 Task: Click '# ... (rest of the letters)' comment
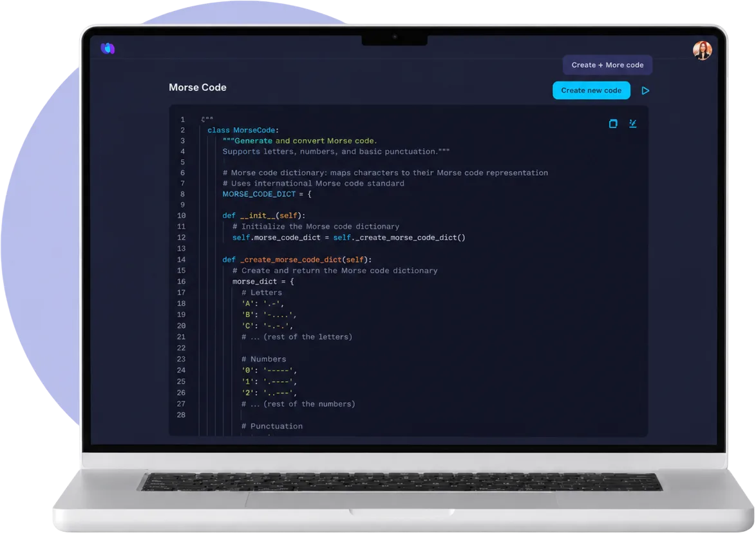(x=296, y=337)
